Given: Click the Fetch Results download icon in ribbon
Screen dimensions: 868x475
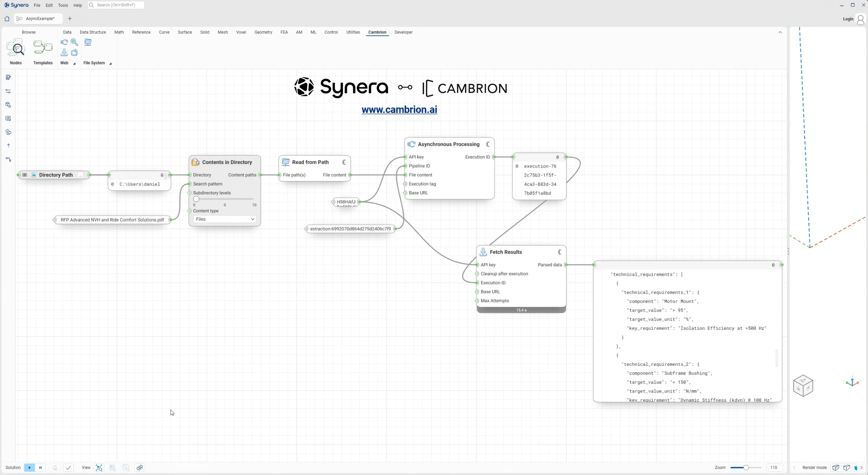Looking at the screenshot, I should point(64,53).
